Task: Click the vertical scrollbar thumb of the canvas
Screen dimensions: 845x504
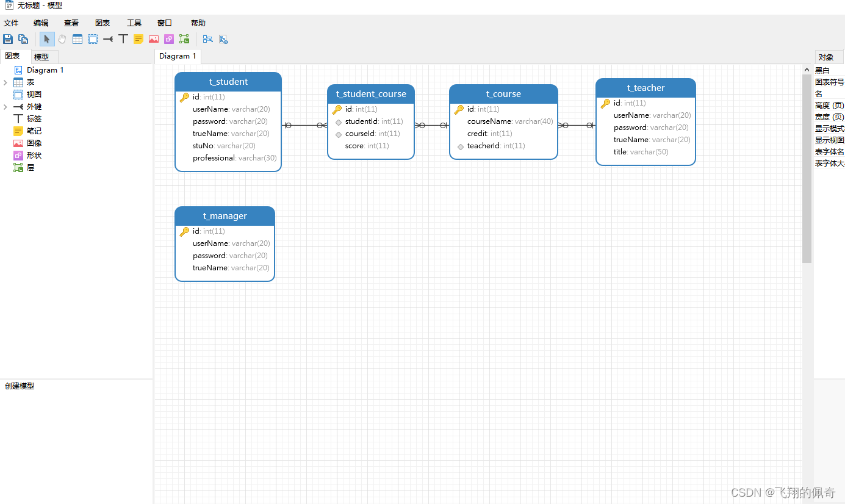Action: [x=807, y=168]
